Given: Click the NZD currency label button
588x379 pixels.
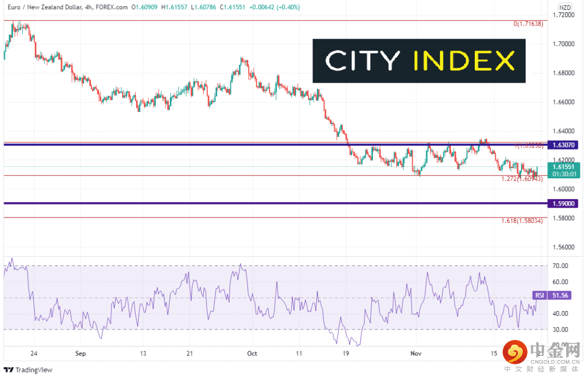Looking at the screenshot, I should pyautogui.click(x=565, y=8).
